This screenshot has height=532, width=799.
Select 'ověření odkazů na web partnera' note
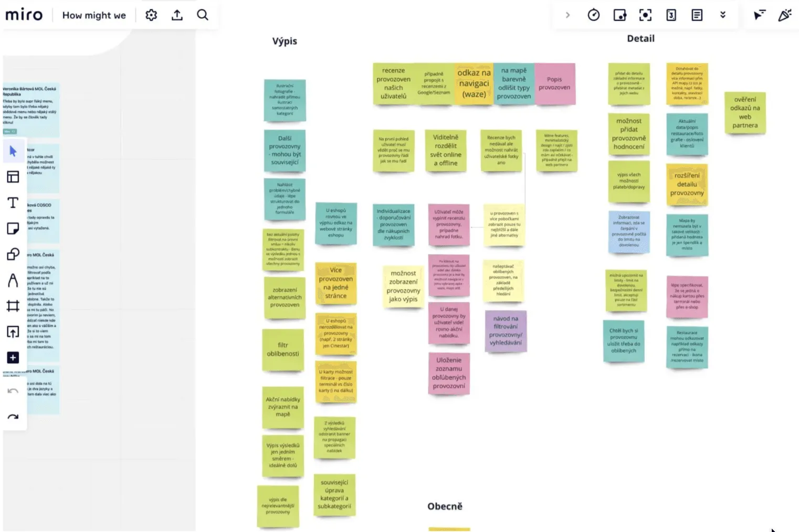(x=745, y=112)
